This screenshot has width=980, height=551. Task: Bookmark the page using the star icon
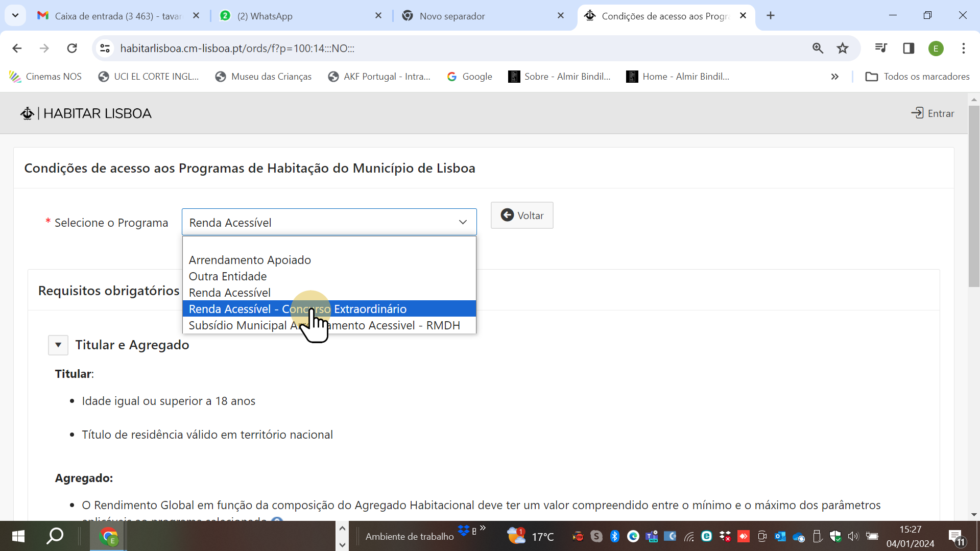pos(843,48)
